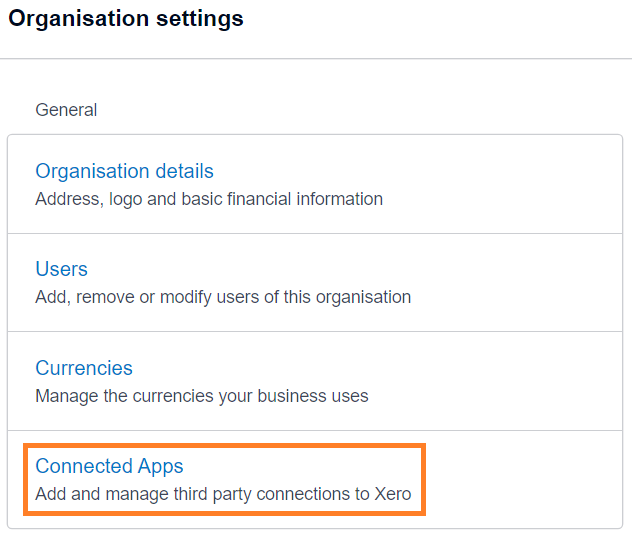This screenshot has height=538, width=632.
Task: Click the General section label
Action: (x=66, y=110)
